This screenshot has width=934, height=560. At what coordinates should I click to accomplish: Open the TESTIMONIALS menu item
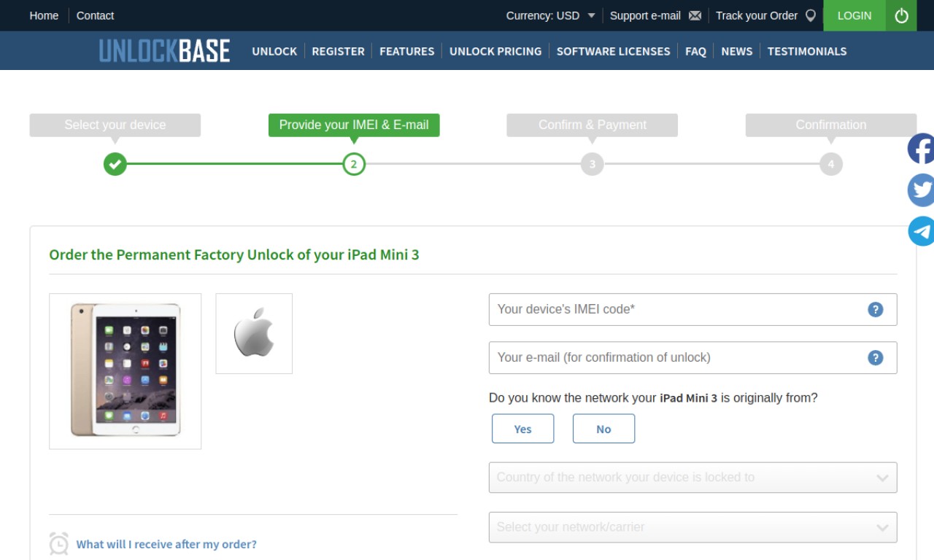pyautogui.click(x=807, y=51)
